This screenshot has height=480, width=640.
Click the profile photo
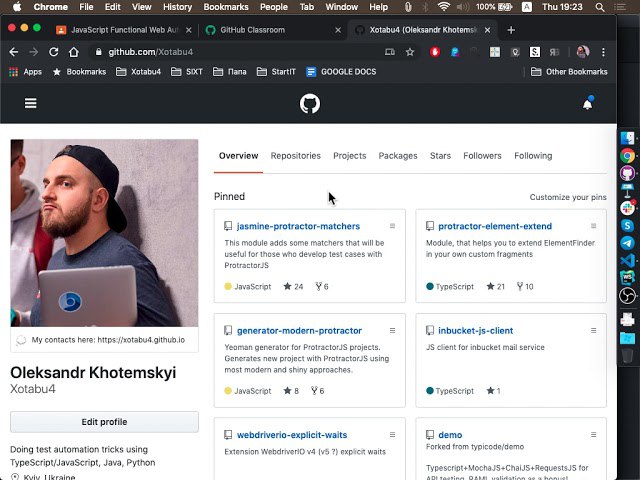(x=104, y=233)
